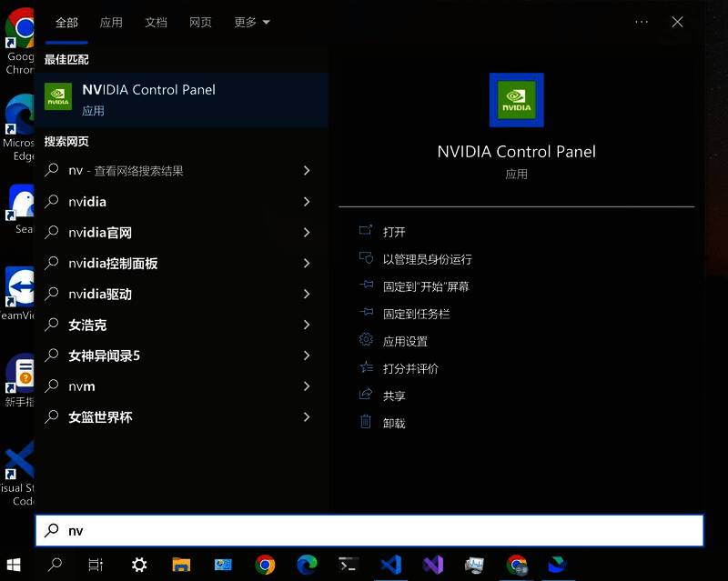Image resolution: width=728 pixels, height=581 pixels.
Task: Click the large NVIDIA logo in preview panel
Action: coord(516,100)
